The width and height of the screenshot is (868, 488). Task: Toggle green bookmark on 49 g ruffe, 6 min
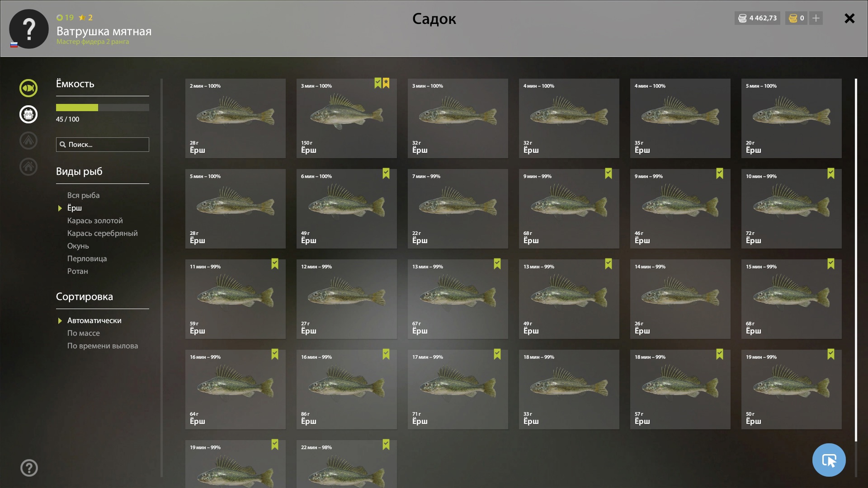386,174
